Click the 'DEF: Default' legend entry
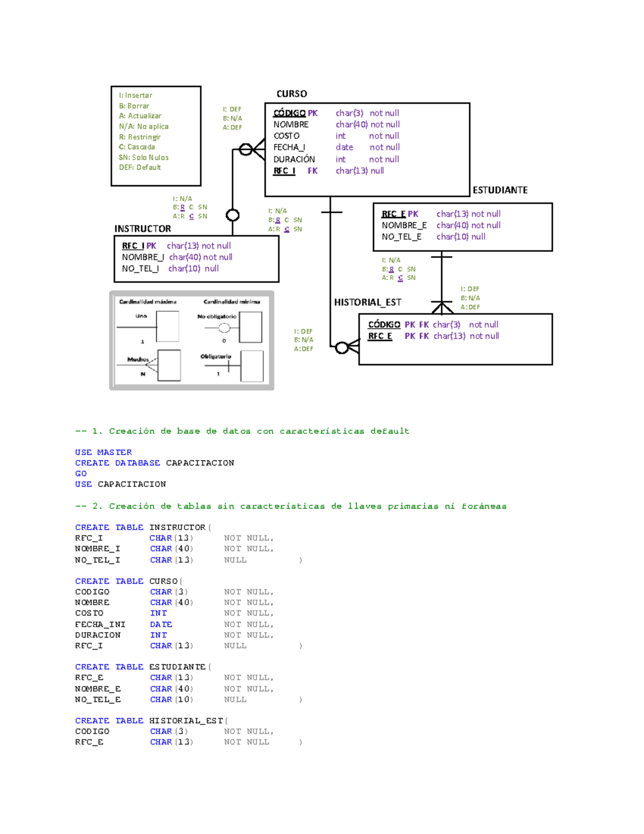The width and height of the screenshot is (644, 834). [140, 168]
